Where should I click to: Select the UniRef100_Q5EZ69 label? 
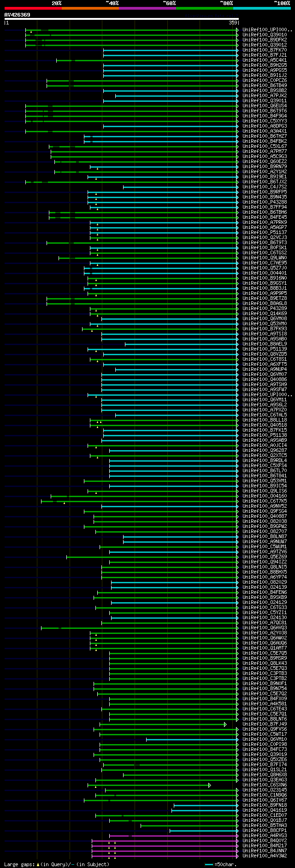265,557
